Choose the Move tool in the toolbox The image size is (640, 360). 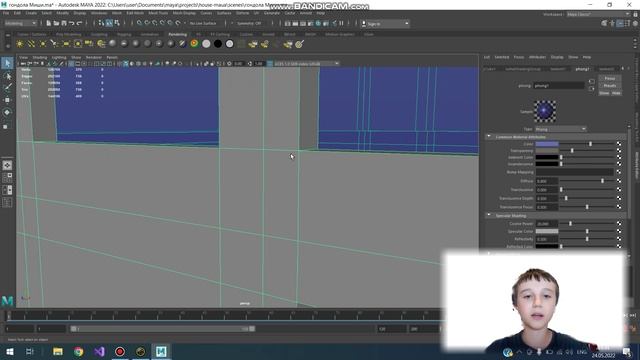[7, 100]
